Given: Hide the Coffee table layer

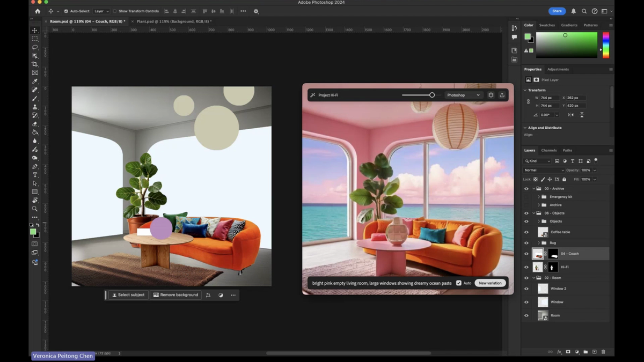Looking at the screenshot, I should tap(526, 232).
